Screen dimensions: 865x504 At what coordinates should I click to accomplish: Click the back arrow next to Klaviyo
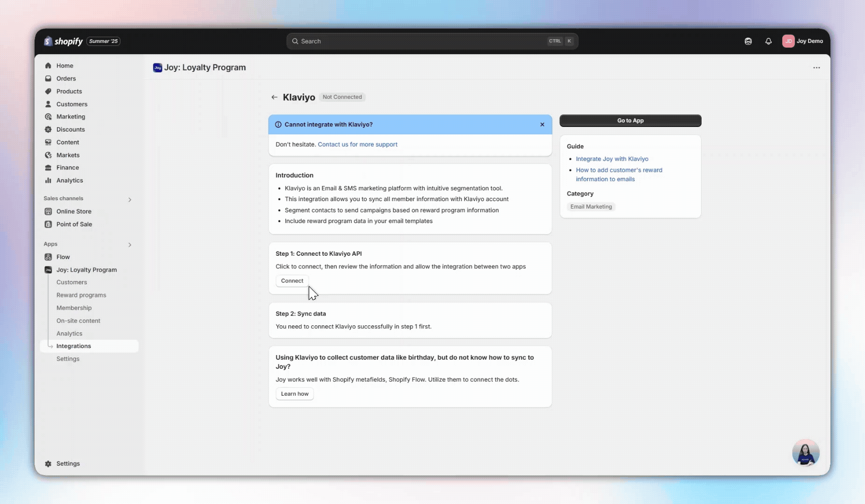tap(274, 97)
